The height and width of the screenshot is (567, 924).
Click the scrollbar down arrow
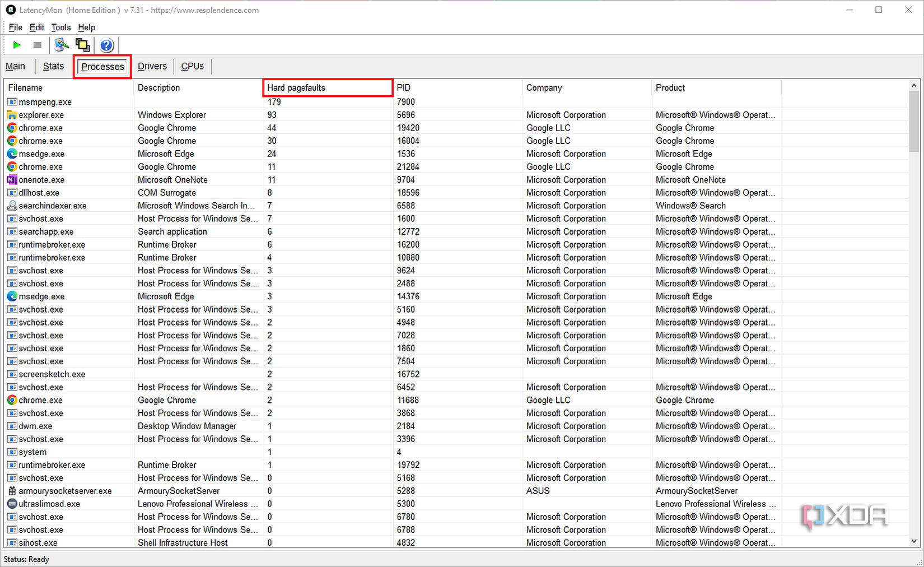point(914,541)
